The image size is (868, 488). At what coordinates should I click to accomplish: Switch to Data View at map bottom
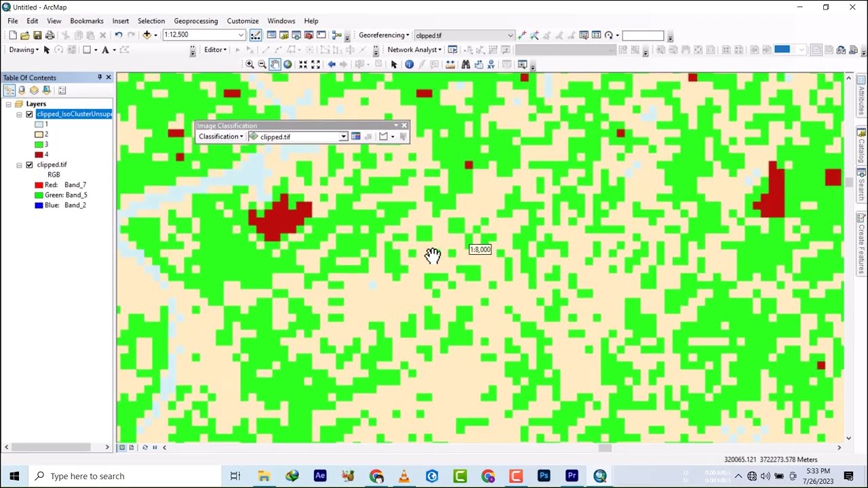122,447
